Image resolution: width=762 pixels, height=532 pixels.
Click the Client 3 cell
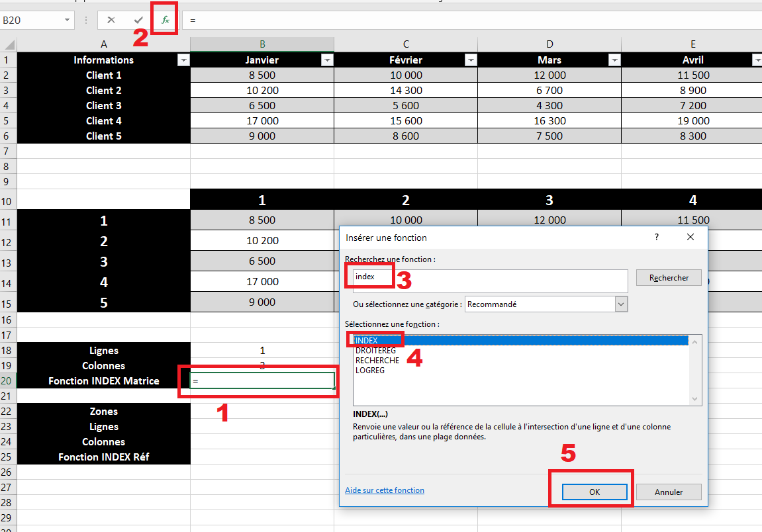(x=103, y=105)
